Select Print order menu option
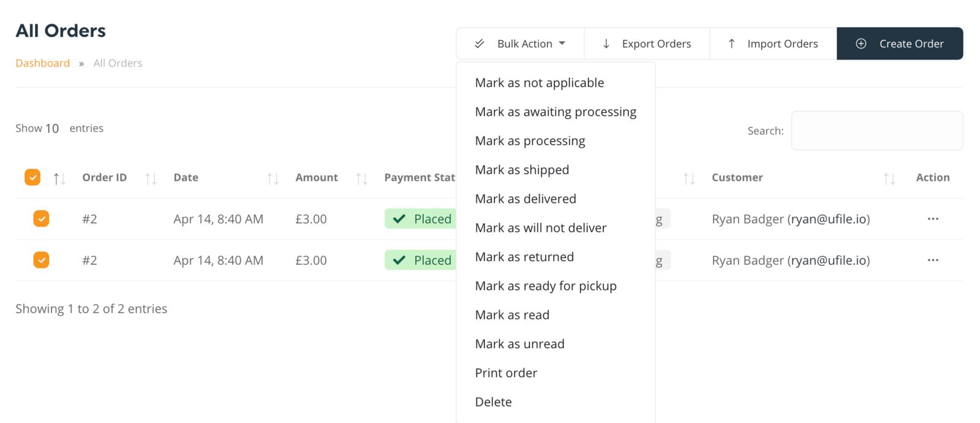Viewport: 980px width, 423px height. [x=506, y=373]
